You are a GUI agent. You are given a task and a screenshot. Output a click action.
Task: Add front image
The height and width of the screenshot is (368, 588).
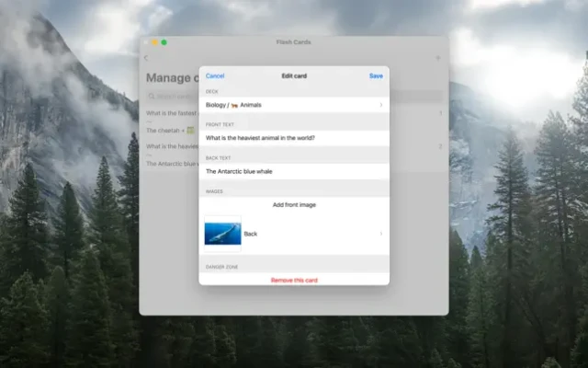tap(294, 204)
